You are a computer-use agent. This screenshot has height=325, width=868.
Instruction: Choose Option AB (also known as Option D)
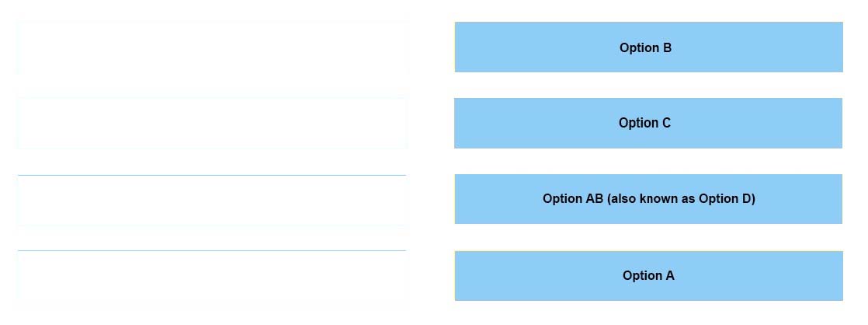[648, 199]
